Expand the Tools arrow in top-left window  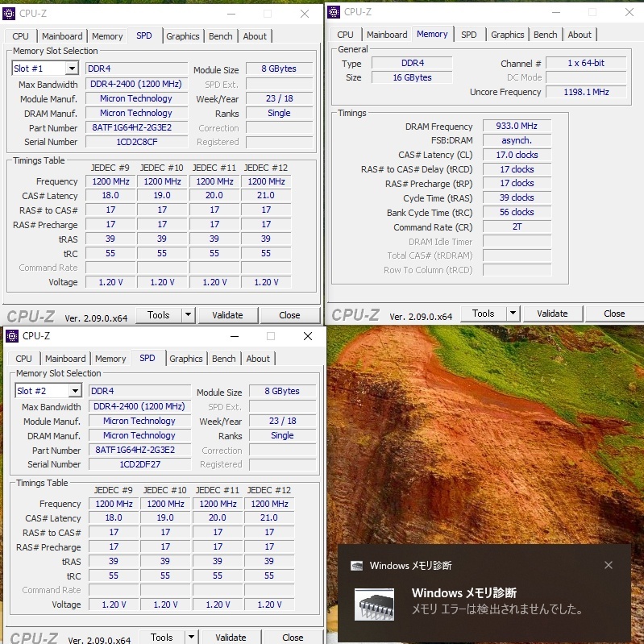(188, 315)
